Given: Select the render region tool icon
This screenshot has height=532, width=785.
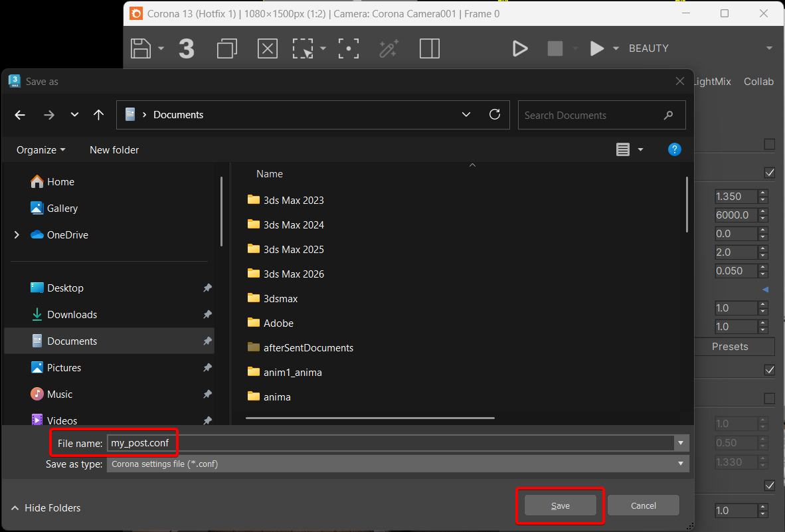Looking at the screenshot, I should 304,48.
